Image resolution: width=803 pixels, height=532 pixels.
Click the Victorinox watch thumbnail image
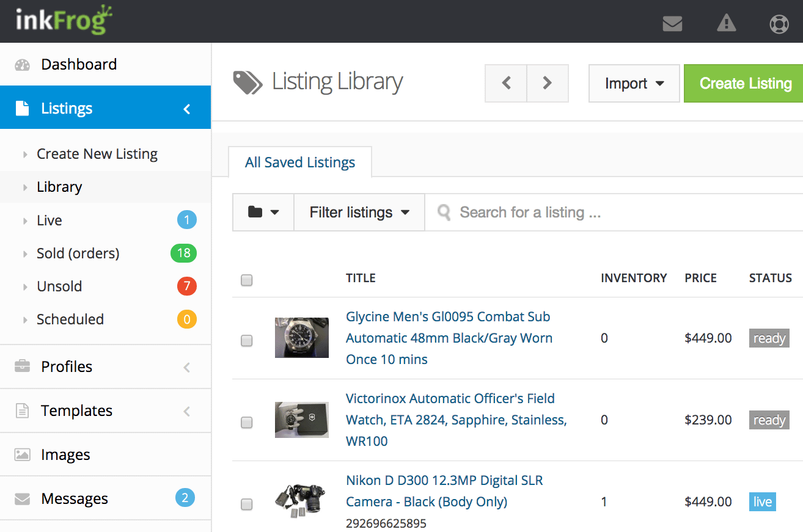click(x=302, y=420)
